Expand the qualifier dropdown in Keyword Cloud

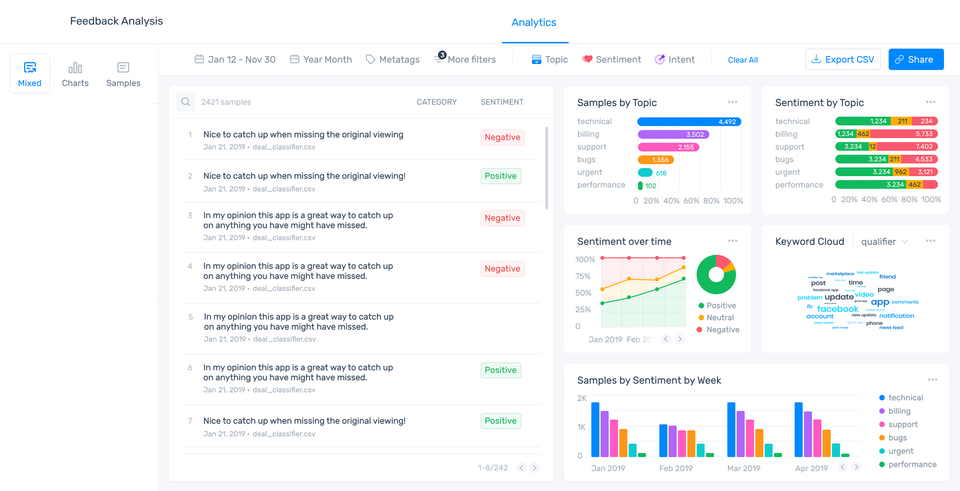pos(884,242)
